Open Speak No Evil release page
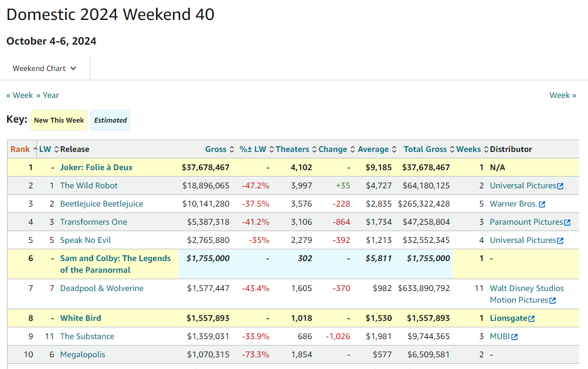This screenshot has width=588, height=369. pyautogui.click(x=86, y=241)
